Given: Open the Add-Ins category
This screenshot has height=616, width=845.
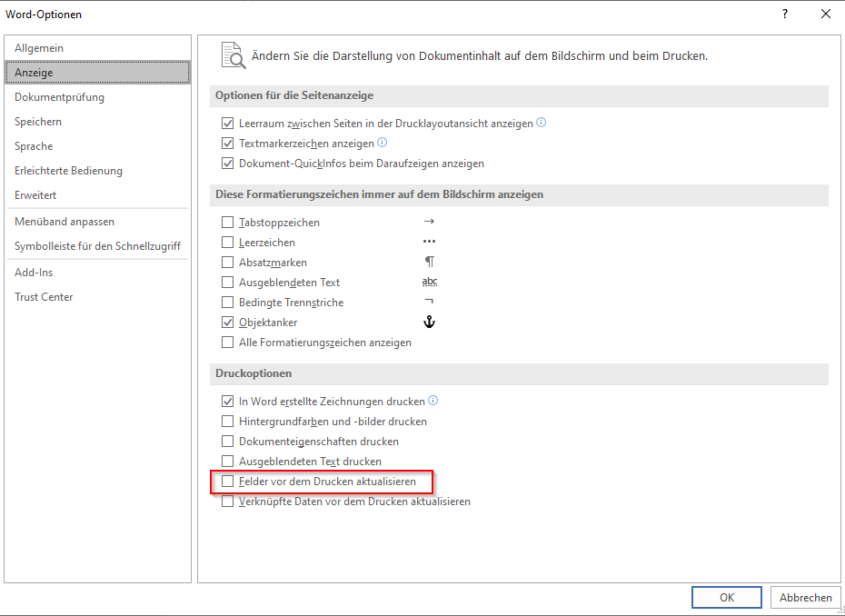Looking at the screenshot, I should coord(97,273).
